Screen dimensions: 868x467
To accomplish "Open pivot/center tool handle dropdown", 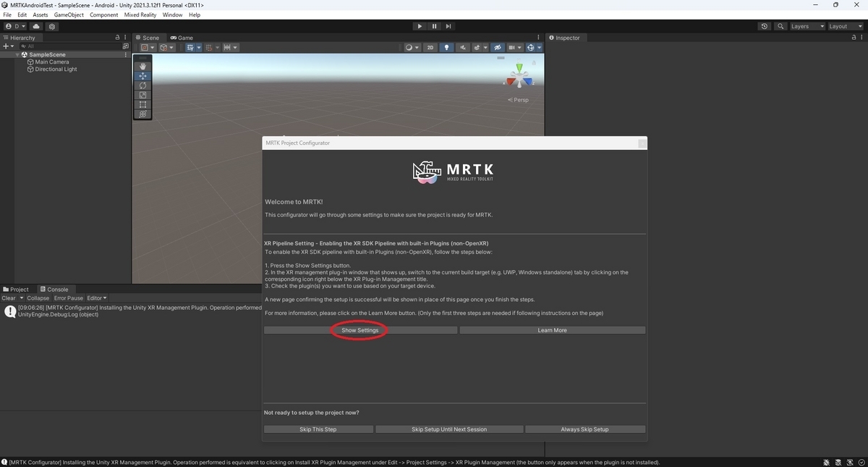I will [148, 47].
